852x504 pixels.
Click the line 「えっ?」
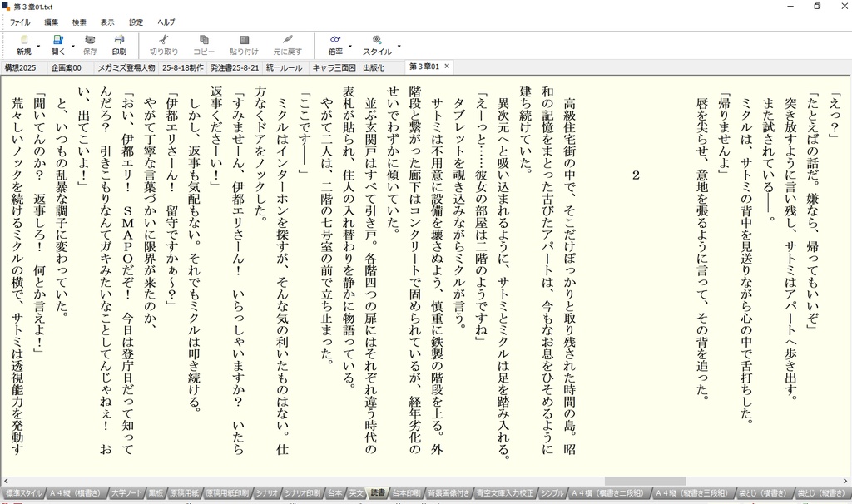coord(835,116)
